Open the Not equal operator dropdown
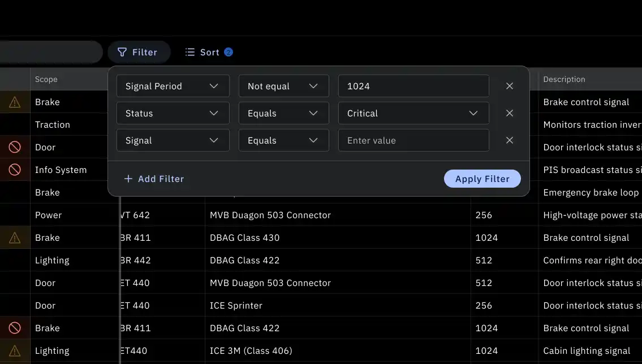This screenshot has width=642, height=364. [284, 86]
